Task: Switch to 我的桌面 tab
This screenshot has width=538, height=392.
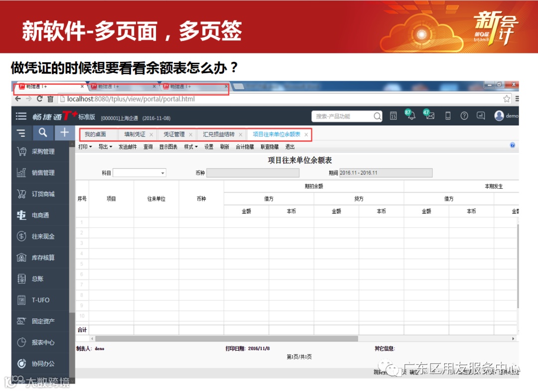Action: click(x=95, y=134)
